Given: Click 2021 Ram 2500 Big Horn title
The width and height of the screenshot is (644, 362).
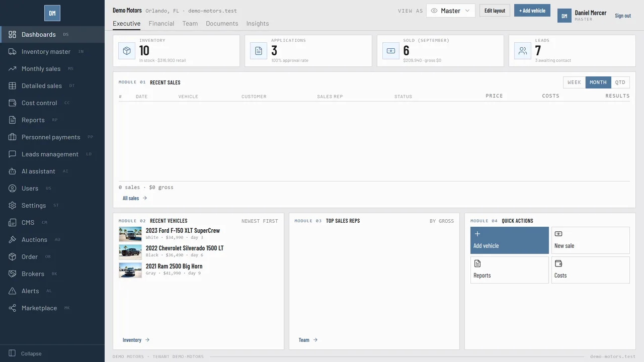Looking at the screenshot, I should point(174,266).
